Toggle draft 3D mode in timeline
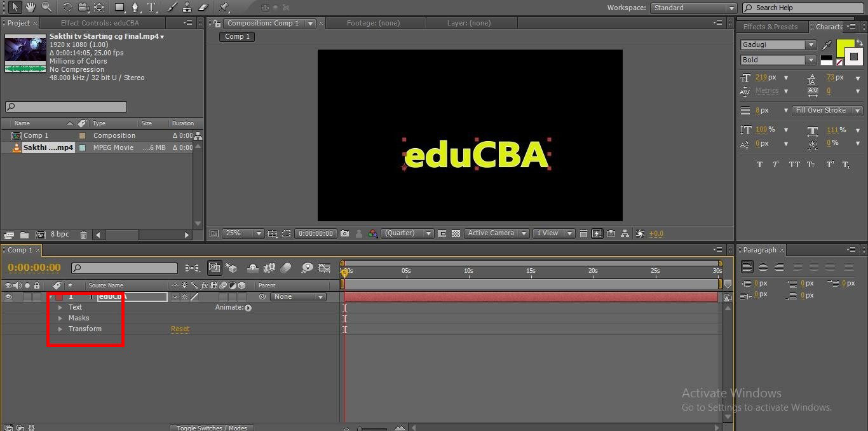868x431 pixels. [x=231, y=268]
